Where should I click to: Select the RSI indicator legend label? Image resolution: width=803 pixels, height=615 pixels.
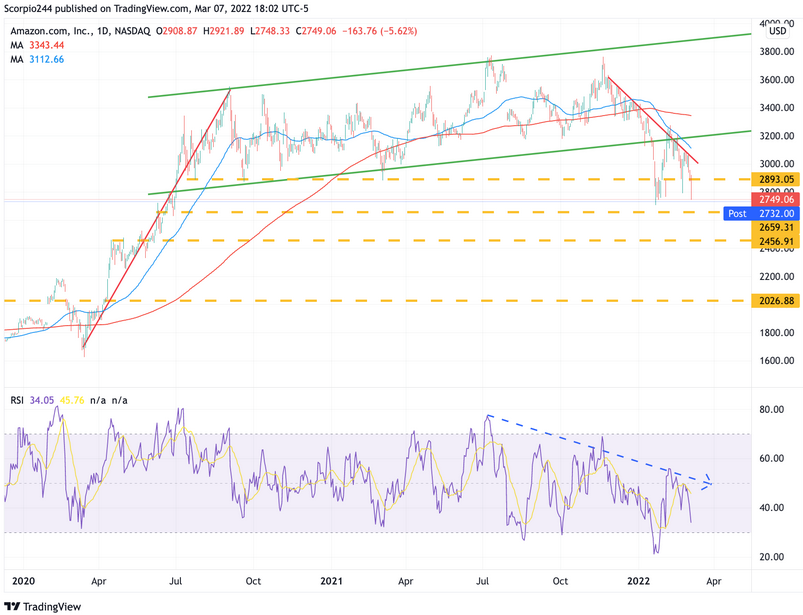tap(17, 400)
